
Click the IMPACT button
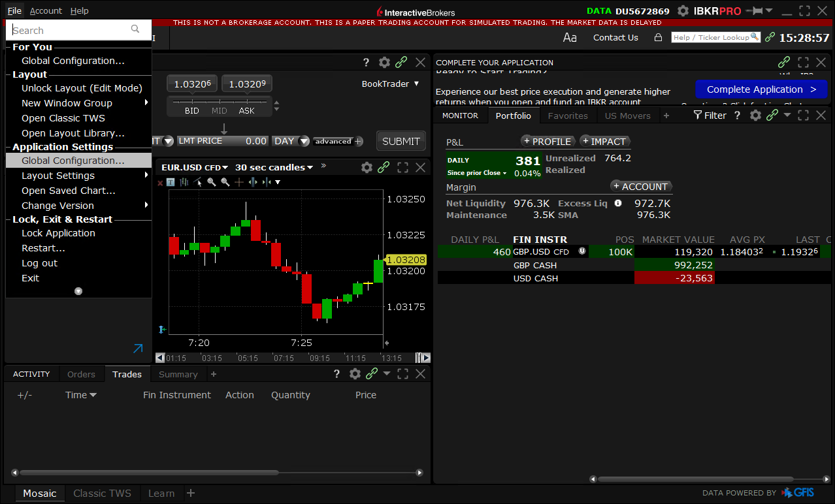[604, 142]
